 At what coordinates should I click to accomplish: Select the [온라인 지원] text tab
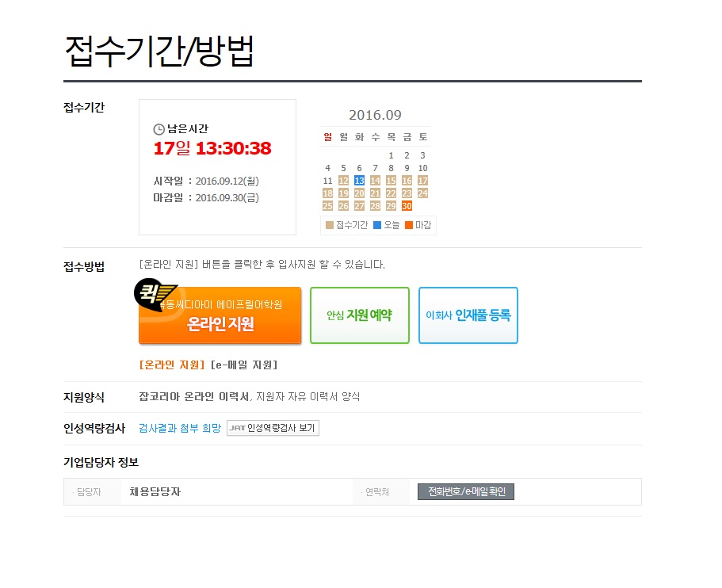click(172, 365)
